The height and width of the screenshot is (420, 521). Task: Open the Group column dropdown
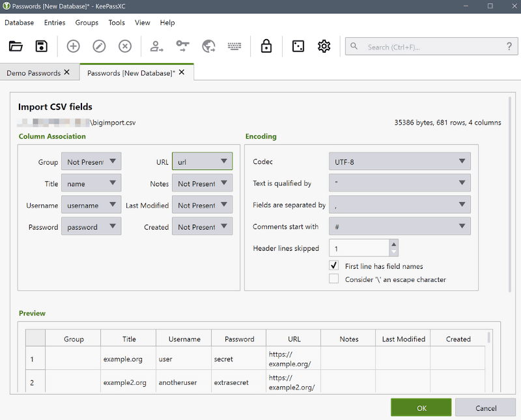(91, 161)
